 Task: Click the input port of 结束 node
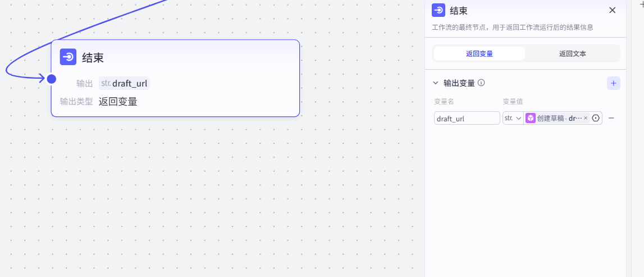coord(52,79)
